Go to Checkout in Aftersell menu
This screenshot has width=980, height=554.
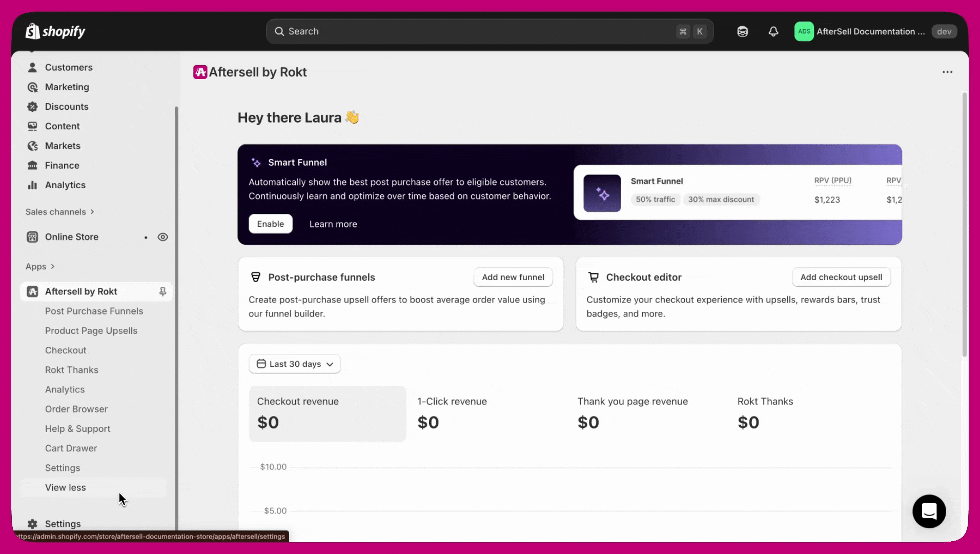66,350
